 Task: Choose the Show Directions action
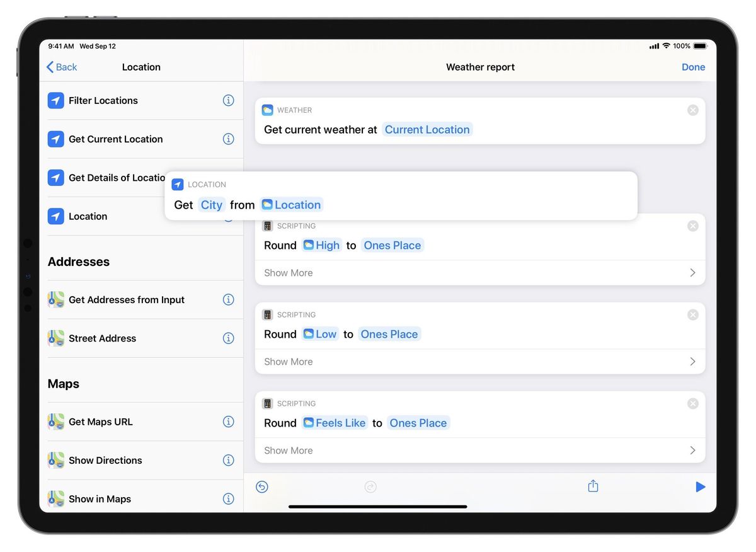tap(105, 460)
